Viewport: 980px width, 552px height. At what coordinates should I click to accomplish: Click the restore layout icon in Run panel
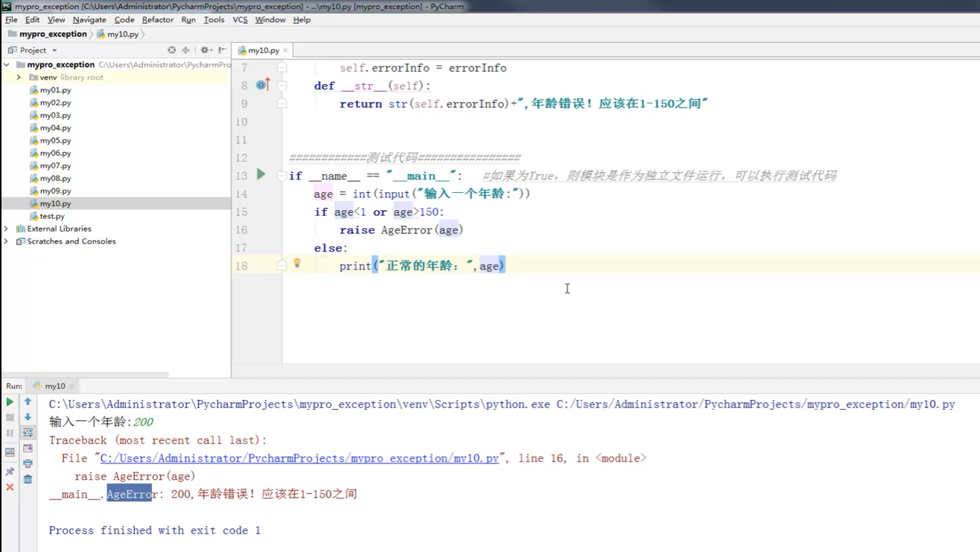pos(10,452)
